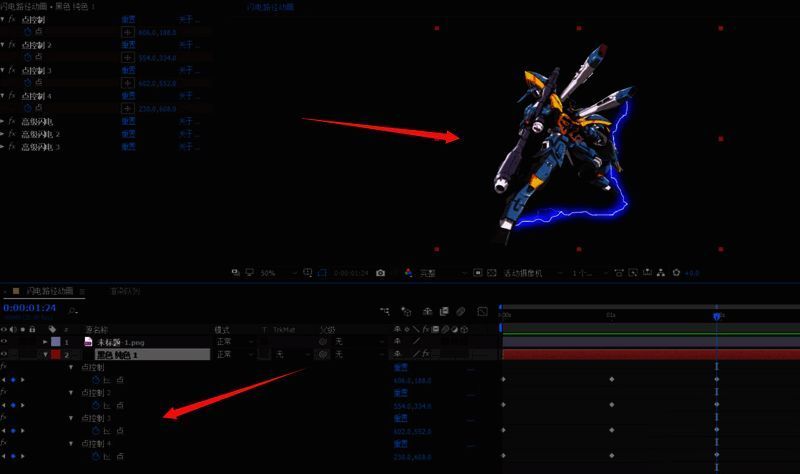Toggle fx switch of 高级闪电 2 effect
800x474 pixels.
click(12, 134)
